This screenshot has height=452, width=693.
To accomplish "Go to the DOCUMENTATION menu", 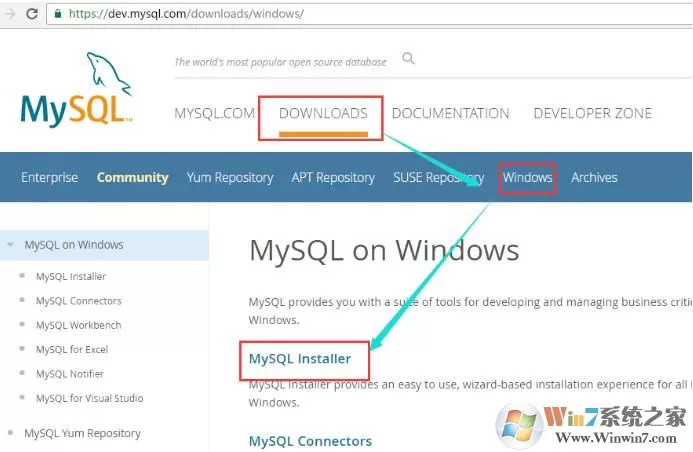I will pos(450,114).
